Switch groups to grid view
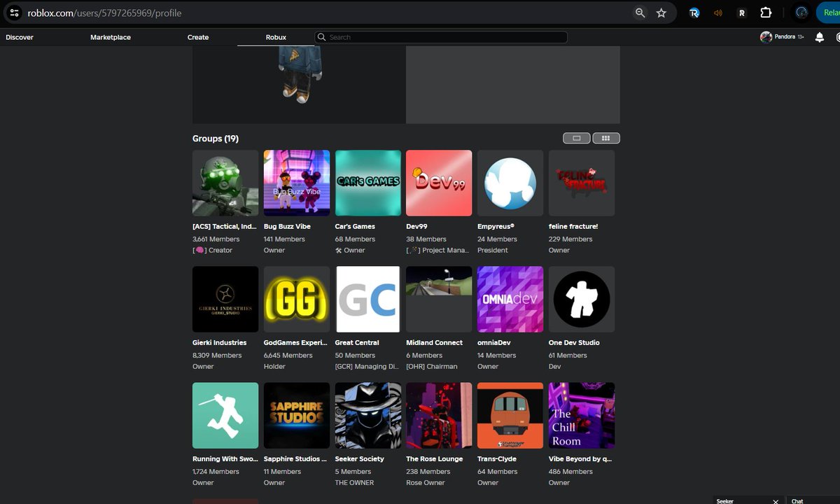Viewport: 840px width, 504px height. pos(606,138)
